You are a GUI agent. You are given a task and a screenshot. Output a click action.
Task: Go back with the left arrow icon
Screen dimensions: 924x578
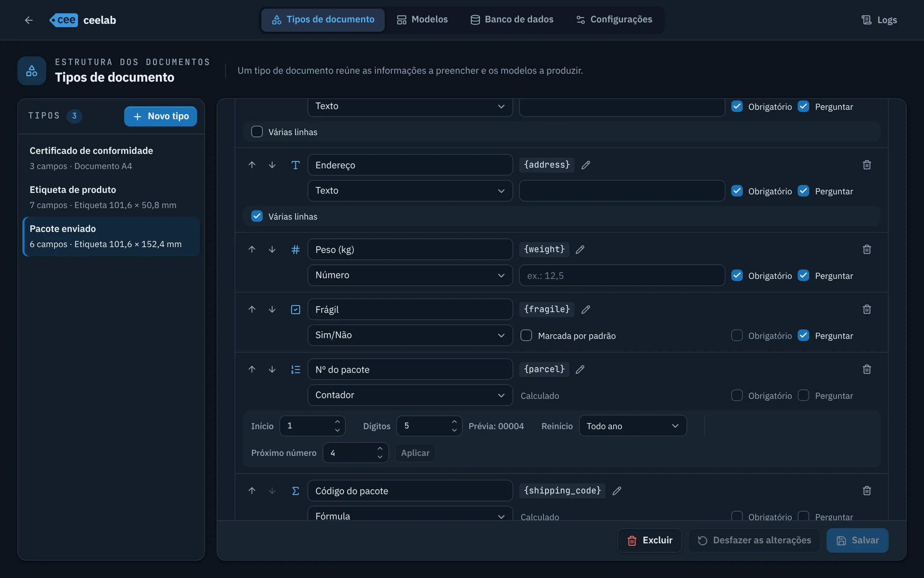(x=29, y=20)
